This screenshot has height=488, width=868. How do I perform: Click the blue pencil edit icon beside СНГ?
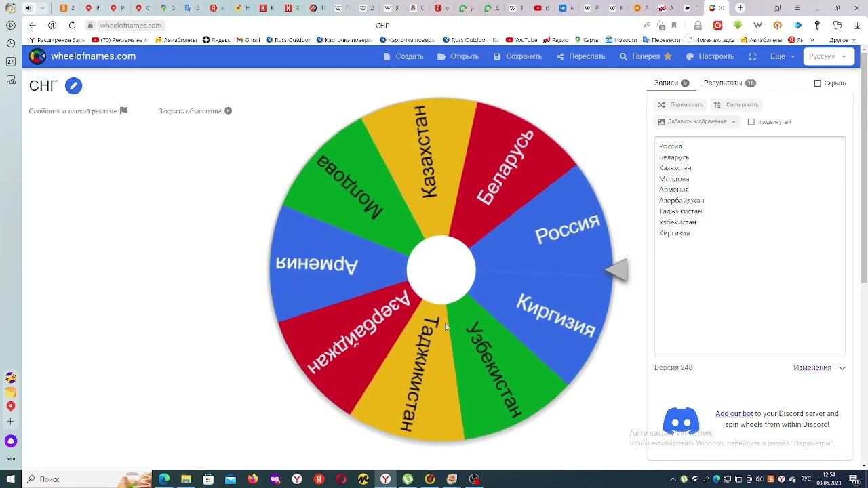tap(74, 86)
